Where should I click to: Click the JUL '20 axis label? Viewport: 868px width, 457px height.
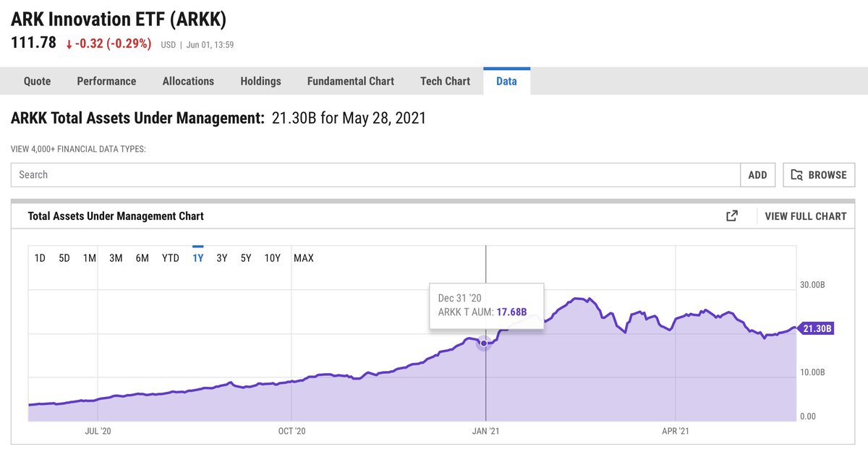point(98,431)
